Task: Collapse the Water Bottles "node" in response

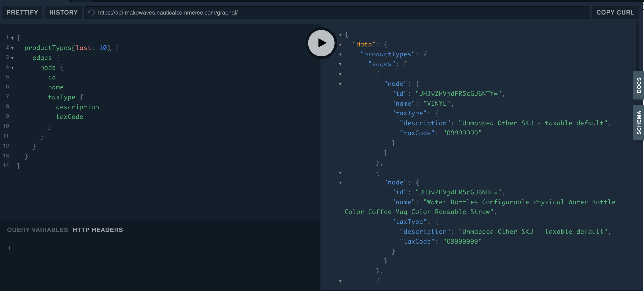Action: [340, 183]
